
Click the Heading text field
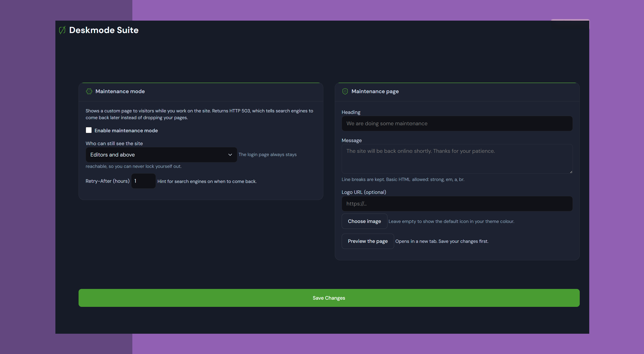click(457, 124)
